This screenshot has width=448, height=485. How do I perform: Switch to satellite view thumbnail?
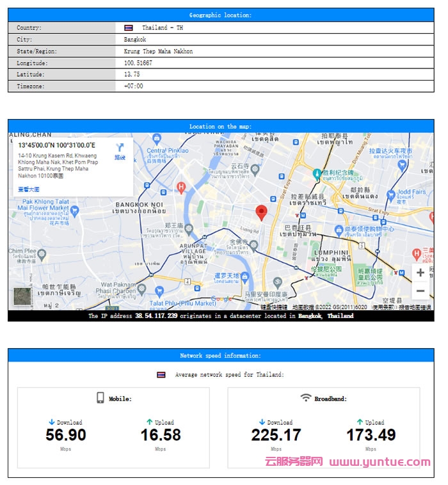[x=22, y=296]
